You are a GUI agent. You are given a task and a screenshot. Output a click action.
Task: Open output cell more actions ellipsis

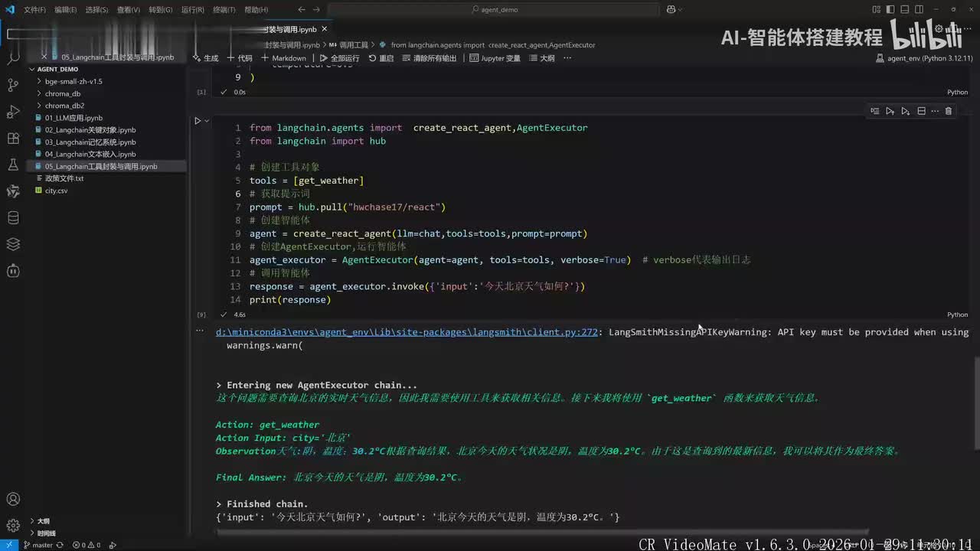[200, 331]
